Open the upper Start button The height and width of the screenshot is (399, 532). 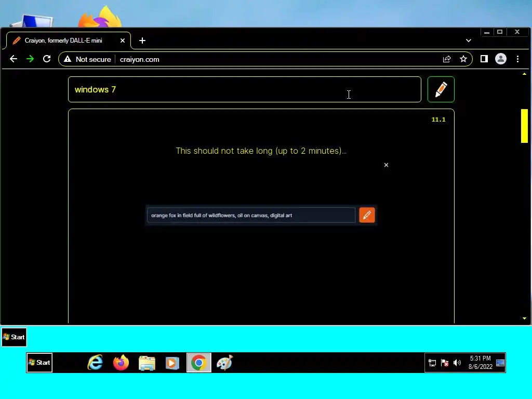pos(14,337)
